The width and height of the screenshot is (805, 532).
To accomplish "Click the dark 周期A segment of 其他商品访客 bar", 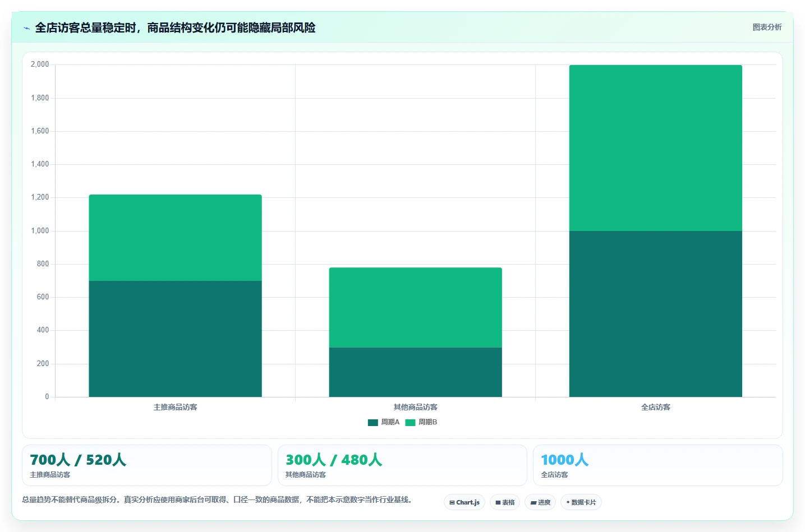I will click(415, 372).
